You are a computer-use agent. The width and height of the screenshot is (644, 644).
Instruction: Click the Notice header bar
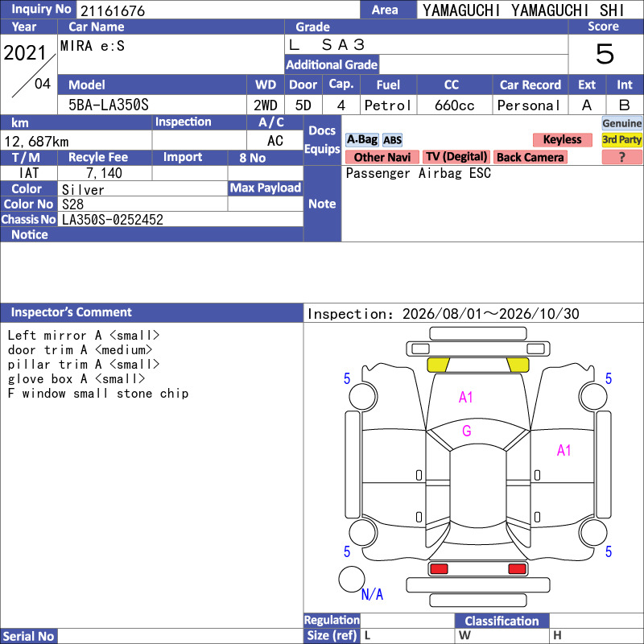coord(151,234)
